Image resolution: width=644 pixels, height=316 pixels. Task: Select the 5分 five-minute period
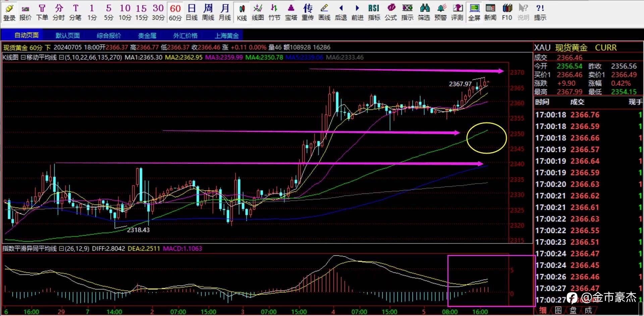click(108, 12)
